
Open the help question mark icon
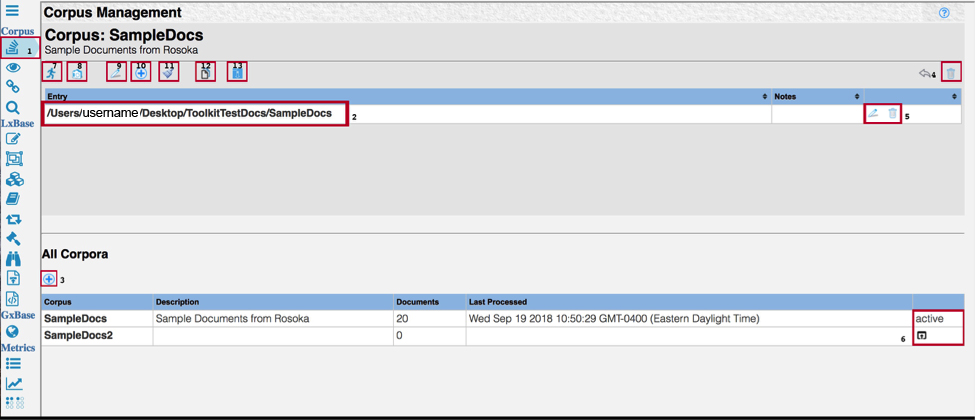[x=944, y=12]
